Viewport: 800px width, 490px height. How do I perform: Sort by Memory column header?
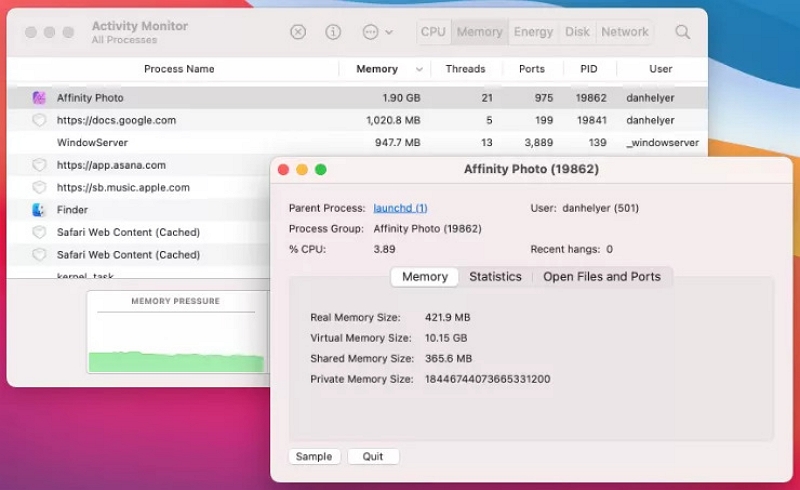point(377,69)
